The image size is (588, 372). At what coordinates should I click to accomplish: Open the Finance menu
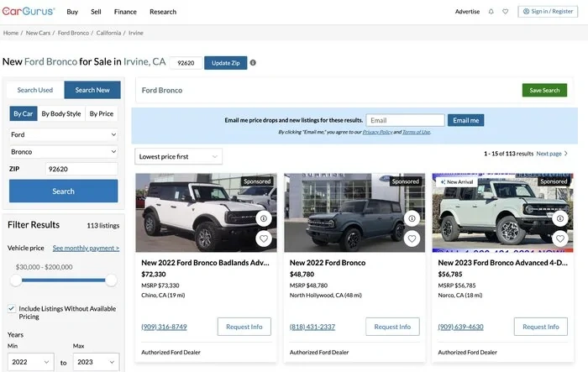pyautogui.click(x=125, y=12)
